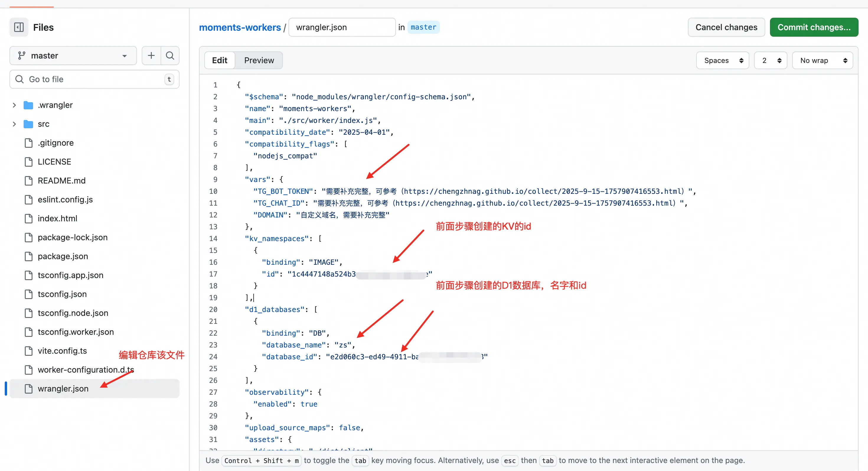
Task: Click the .wrangler folder icon
Action: pyautogui.click(x=28, y=105)
